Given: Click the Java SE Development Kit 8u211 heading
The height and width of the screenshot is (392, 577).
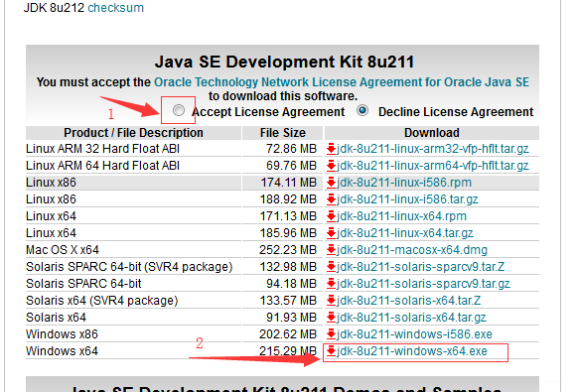Looking at the screenshot, I should click(x=284, y=62).
